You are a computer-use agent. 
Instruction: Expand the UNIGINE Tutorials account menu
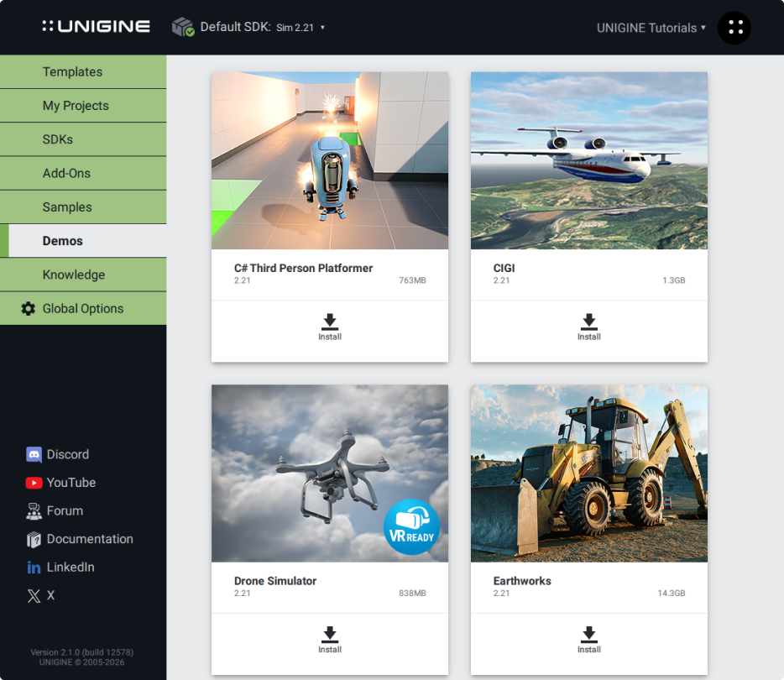(651, 28)
